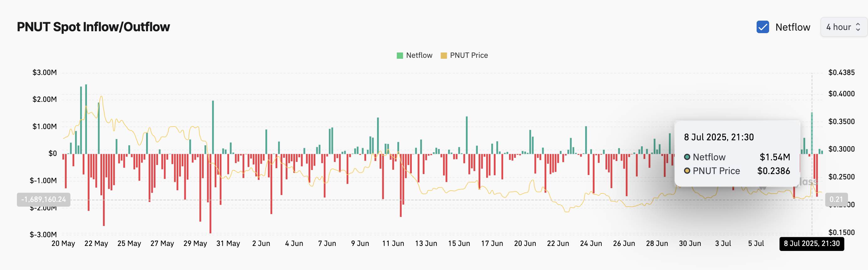This screenshot has height=270, width=868.
Task: Select the 24 Jun x-axis date label
Action: coord(591,243)
